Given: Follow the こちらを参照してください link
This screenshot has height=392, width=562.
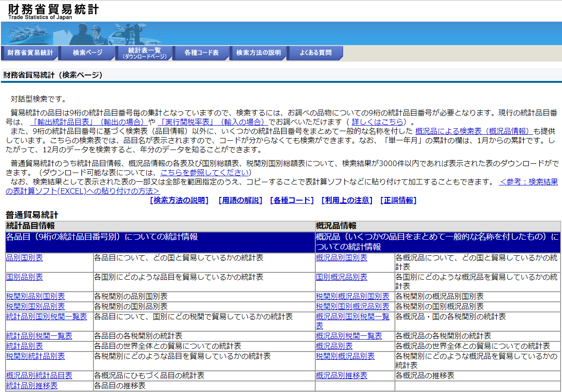Looking at the screenshot, I should [x=204, y=173].
